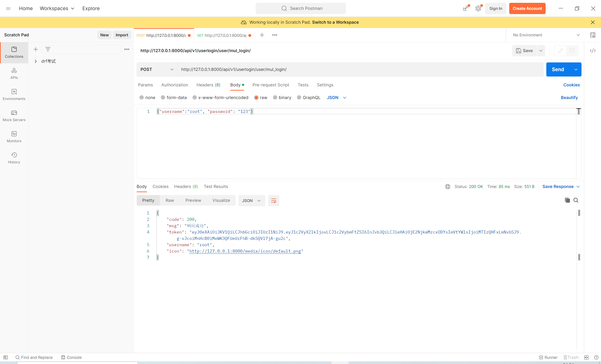The width and height of the screenshot is (601, 364).
Task: Toggle word wrap for response
Action: pyautogui.click(x=274, y=201)
